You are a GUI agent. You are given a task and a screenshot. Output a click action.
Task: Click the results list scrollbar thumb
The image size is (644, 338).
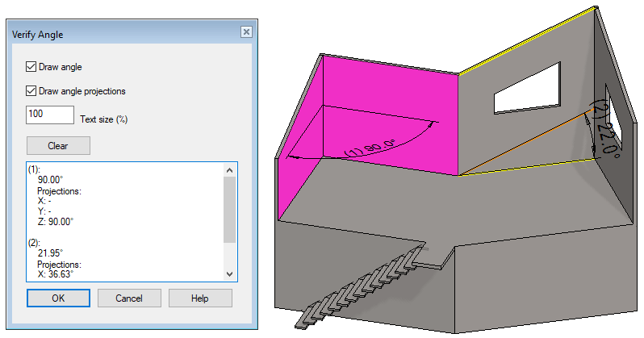229,210
